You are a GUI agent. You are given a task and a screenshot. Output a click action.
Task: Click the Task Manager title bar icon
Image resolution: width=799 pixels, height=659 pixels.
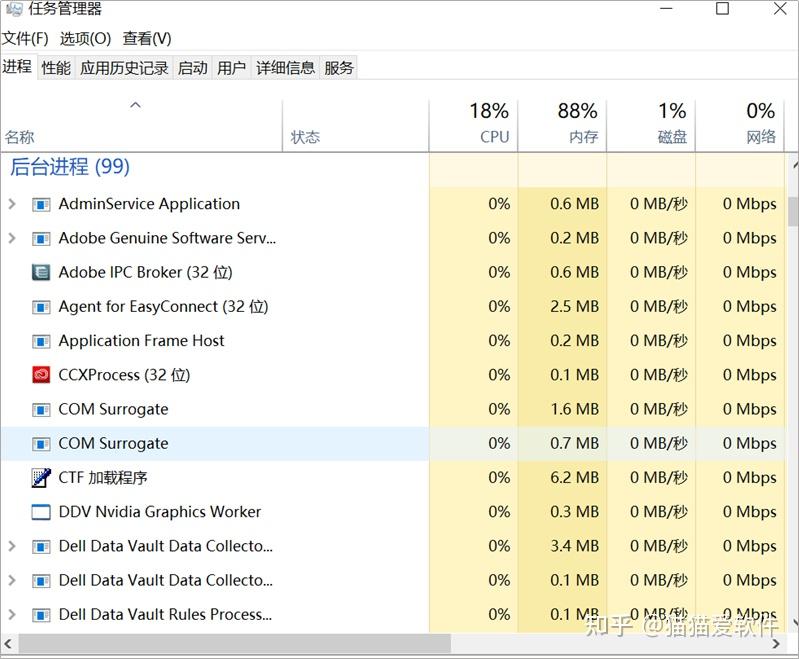pyautogui.click(x=14, y=8)
